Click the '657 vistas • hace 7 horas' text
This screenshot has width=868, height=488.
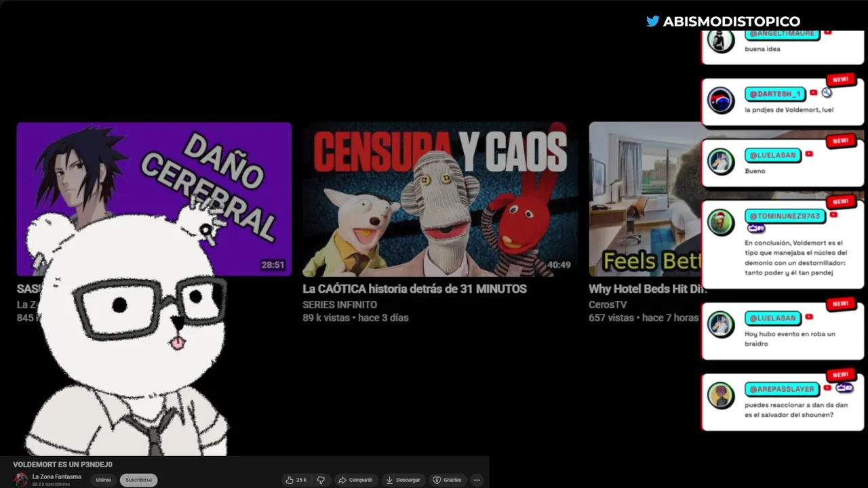644,318
